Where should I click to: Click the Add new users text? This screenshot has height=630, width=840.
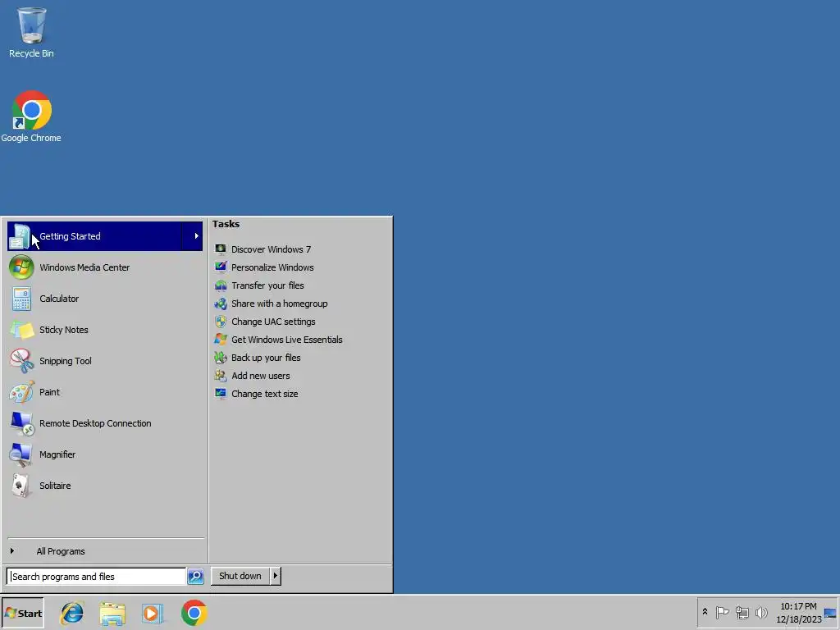(260, 376)
